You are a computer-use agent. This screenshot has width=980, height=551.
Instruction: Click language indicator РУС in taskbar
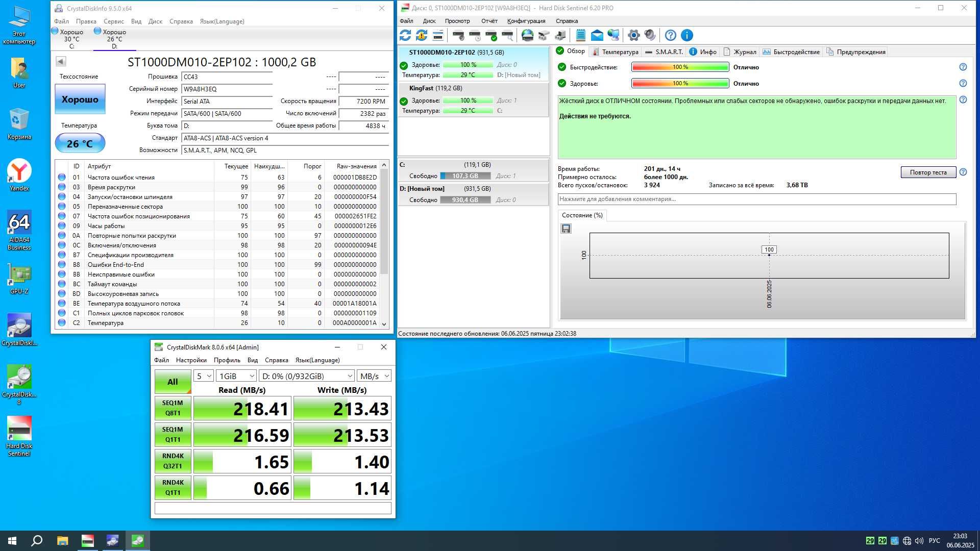[x=934, y=541]
